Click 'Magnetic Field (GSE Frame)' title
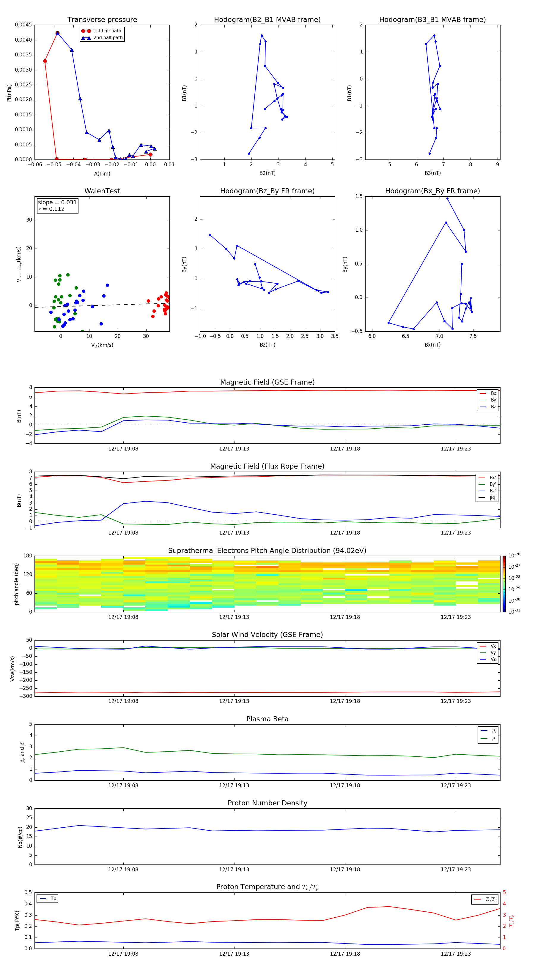 (267, 382)
